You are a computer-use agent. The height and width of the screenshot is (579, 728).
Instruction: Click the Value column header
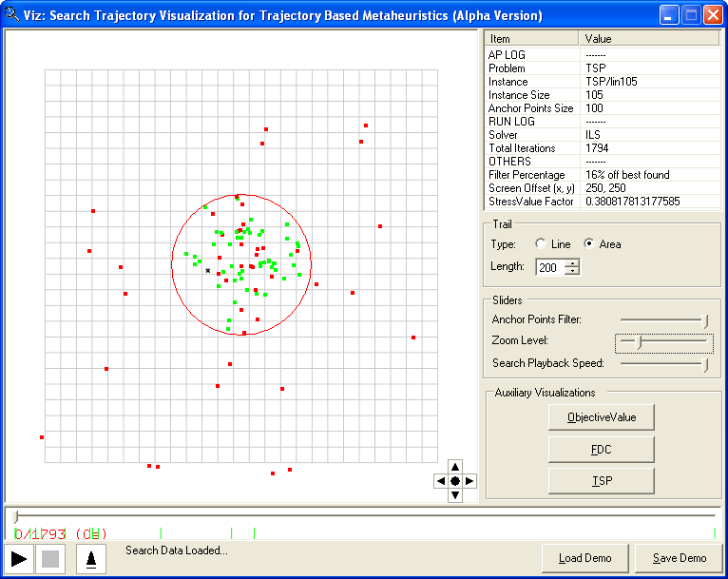click(649, 39)
